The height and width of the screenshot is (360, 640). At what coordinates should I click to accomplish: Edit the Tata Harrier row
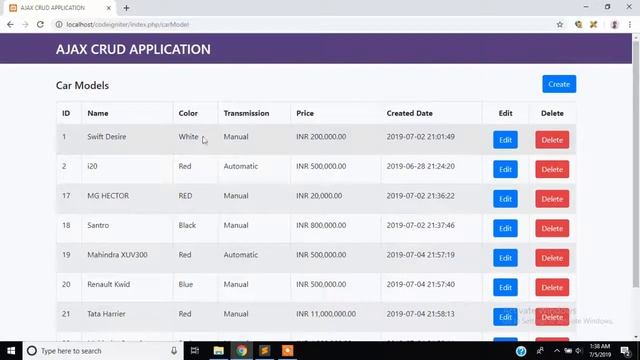[505, 317]
